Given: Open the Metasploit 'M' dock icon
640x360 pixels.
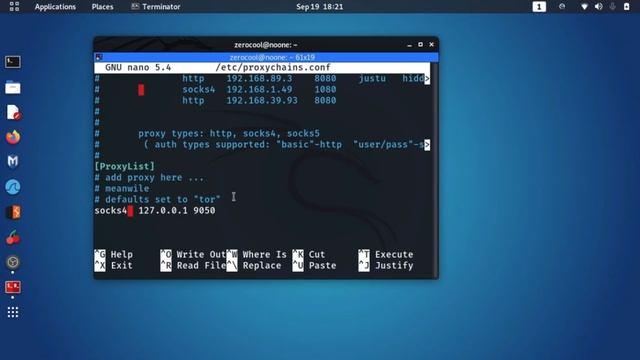Looking at the screenshot, I should pyautogui.click(x=13, y=162).
